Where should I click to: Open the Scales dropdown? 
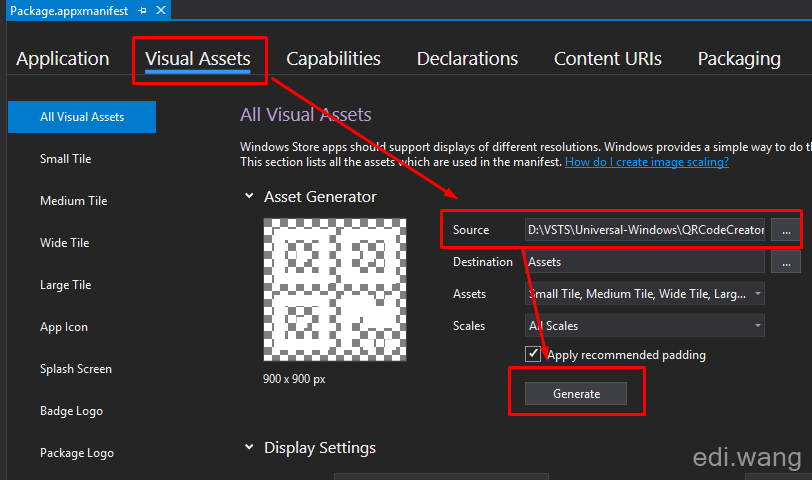(645, 326)
